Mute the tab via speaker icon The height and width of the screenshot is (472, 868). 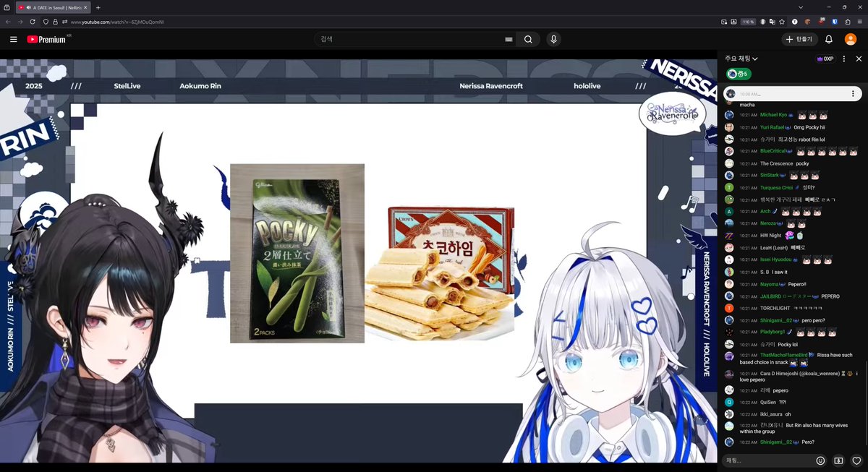pos(29,7)
